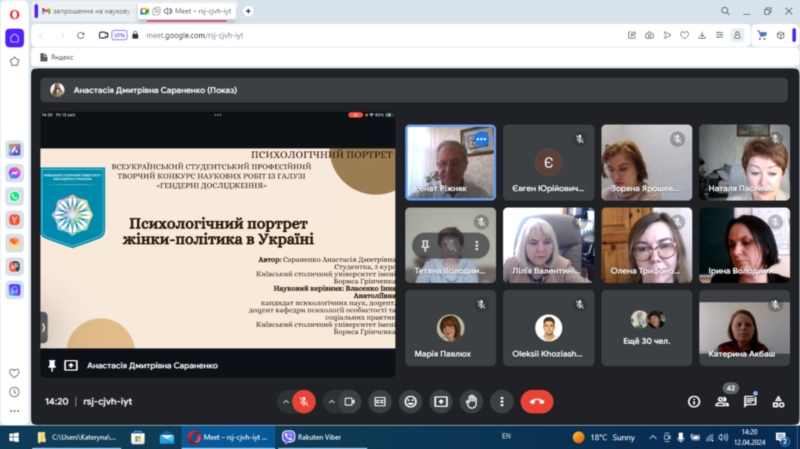Open a new browser tab

(248, 10)
